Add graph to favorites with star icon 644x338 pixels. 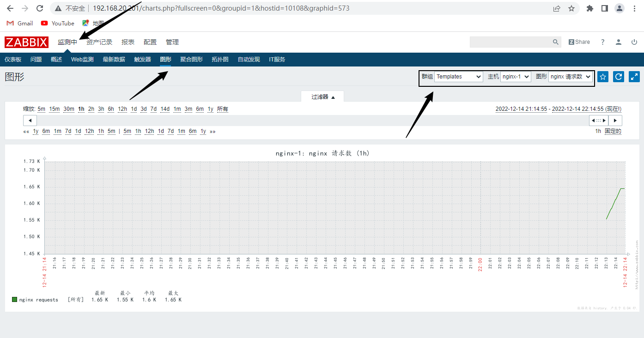click(602, 77)
